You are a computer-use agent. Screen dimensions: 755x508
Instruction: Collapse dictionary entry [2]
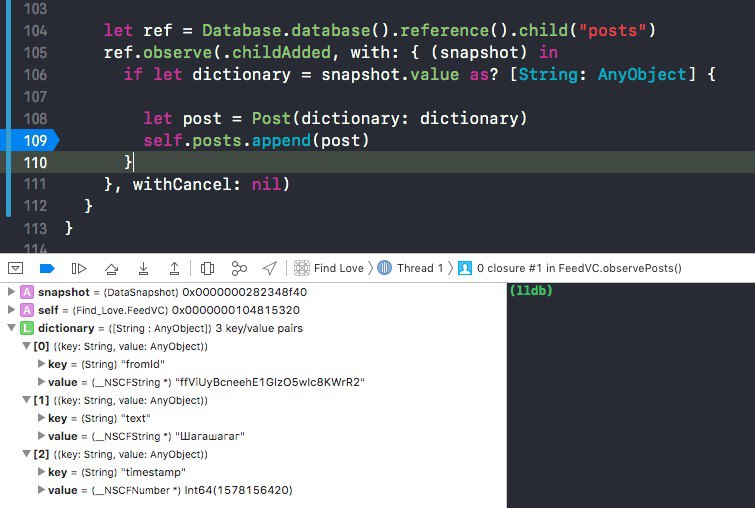[27, 454]
